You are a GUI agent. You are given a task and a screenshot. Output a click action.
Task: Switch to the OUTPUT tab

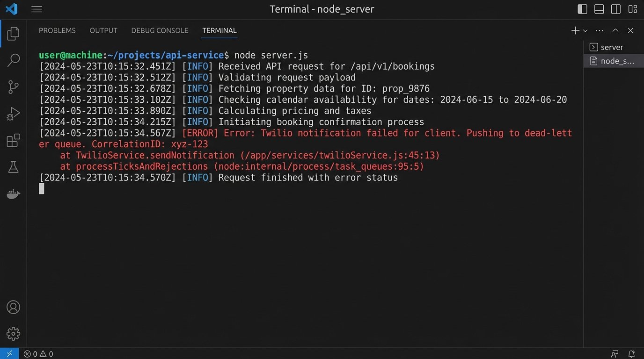(x=103, y=30)
